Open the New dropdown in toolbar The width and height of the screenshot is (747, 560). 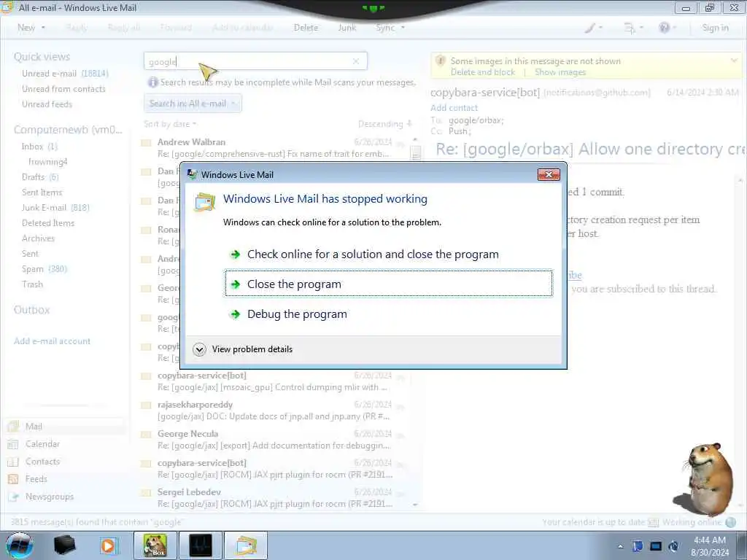tap(31, 28)
